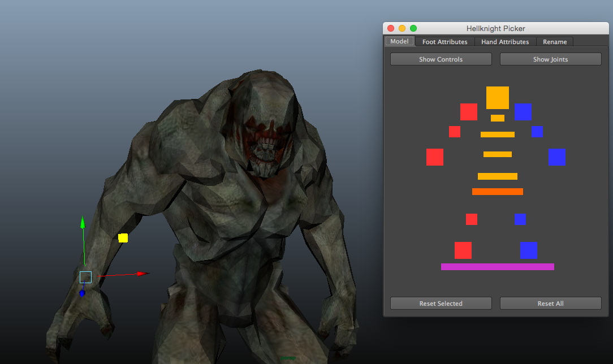Go to the Rename tab
Viewport: 613px width, 364px height.
pyautogui.click(x=554, y=42)
